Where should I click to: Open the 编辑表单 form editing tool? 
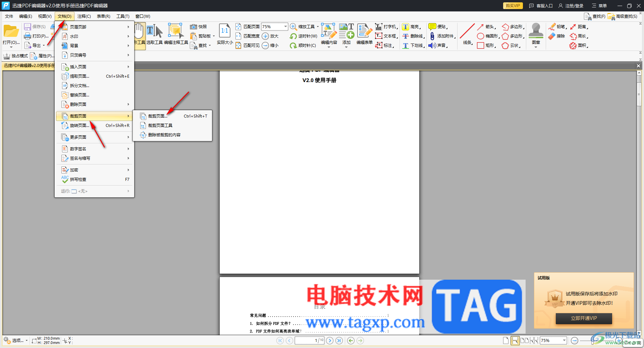(365, 34)
